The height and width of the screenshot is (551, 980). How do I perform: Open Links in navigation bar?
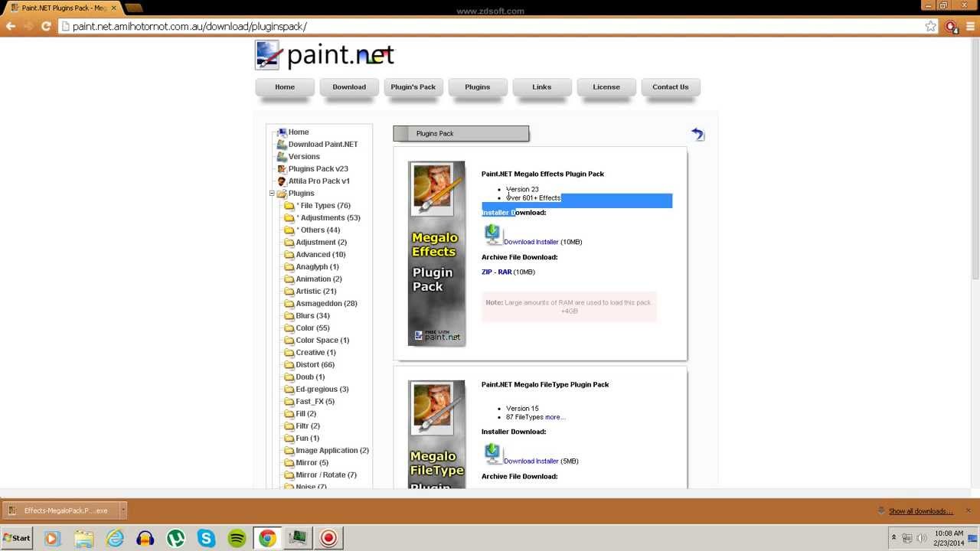point(542,86)
